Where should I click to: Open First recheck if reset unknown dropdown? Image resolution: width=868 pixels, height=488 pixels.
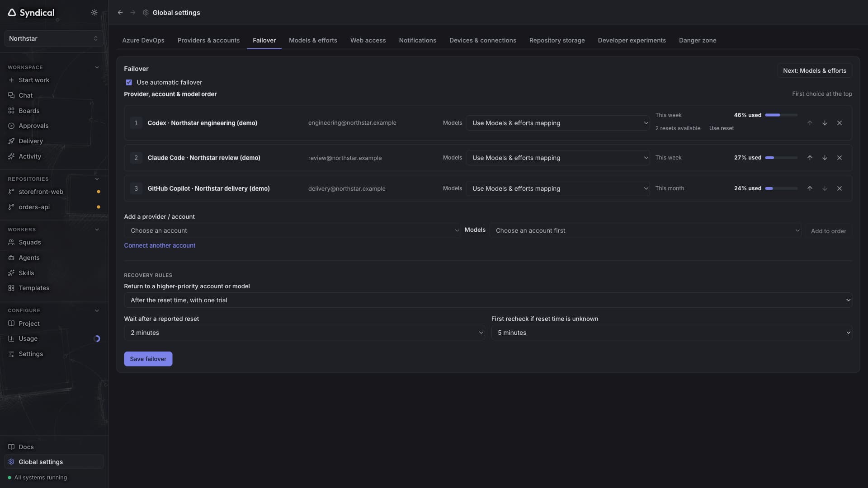coord(671,333)
